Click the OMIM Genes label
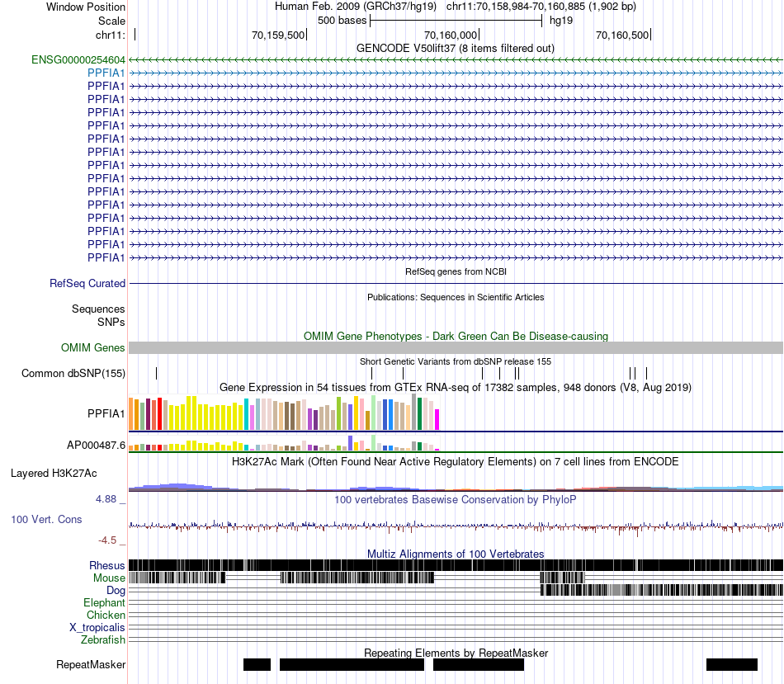The height and width of the screenshot is (684, 784). click(x=92, y=347)
